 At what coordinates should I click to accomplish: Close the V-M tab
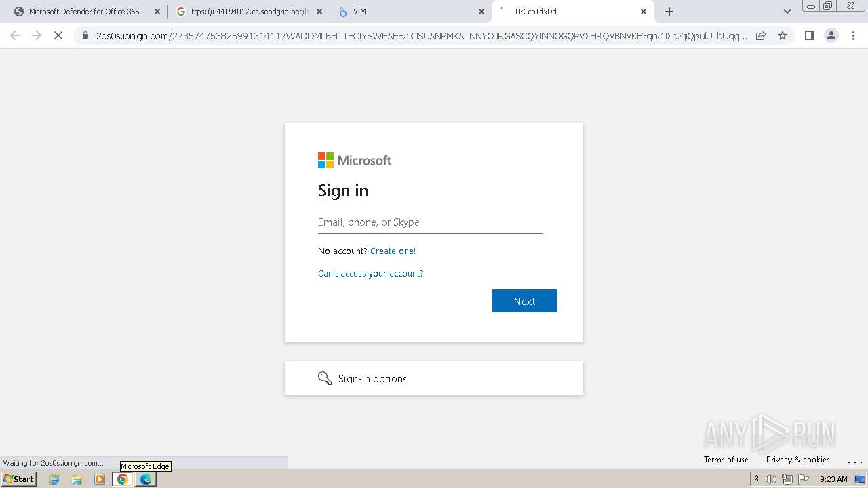[481, 12]
